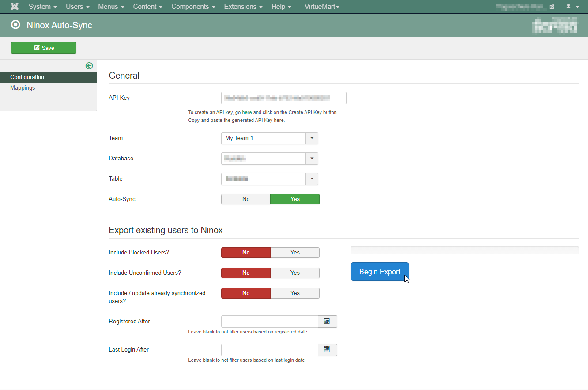Click the Begin Export button
The height and width of the screenshot is (390, 588).
[x=380, y=272]
